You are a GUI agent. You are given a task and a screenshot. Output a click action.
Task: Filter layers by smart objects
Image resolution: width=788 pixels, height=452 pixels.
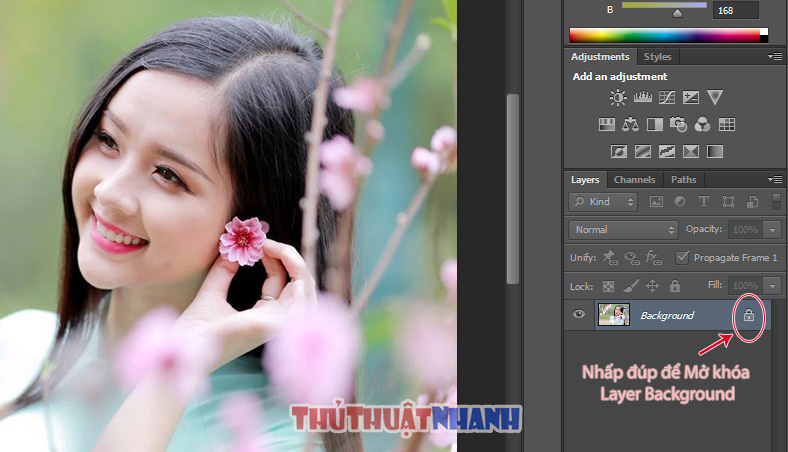[752, 202]
